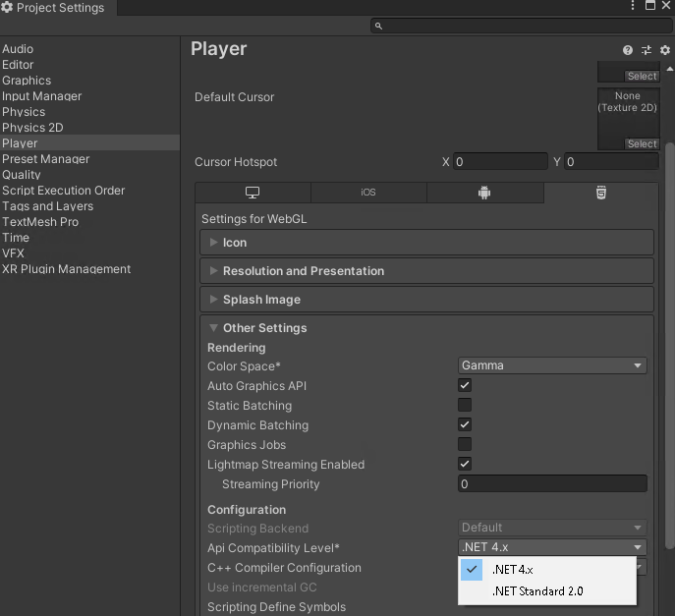Select the Player settings category
The height and width of the screenshot is (616, 675).
tap(89, 142)
